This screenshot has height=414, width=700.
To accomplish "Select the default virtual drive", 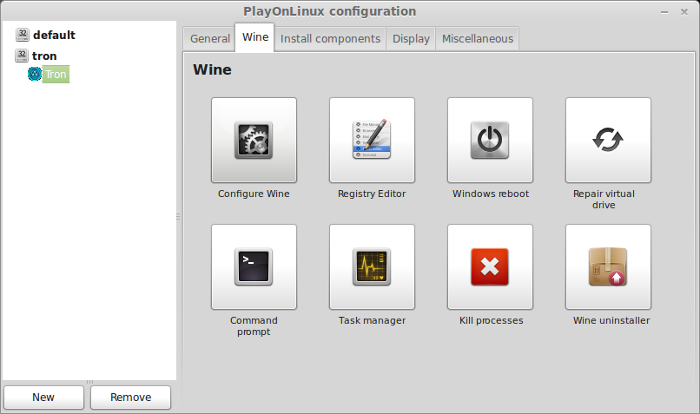I will click(x=54, y=35).
